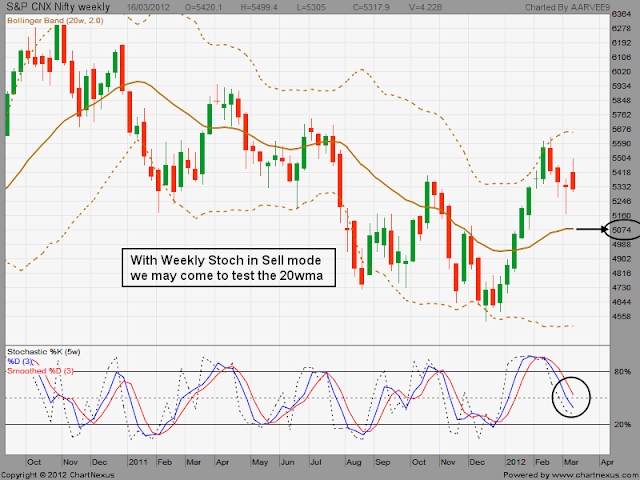Click the Sep month label on time axis

[382, 462]
